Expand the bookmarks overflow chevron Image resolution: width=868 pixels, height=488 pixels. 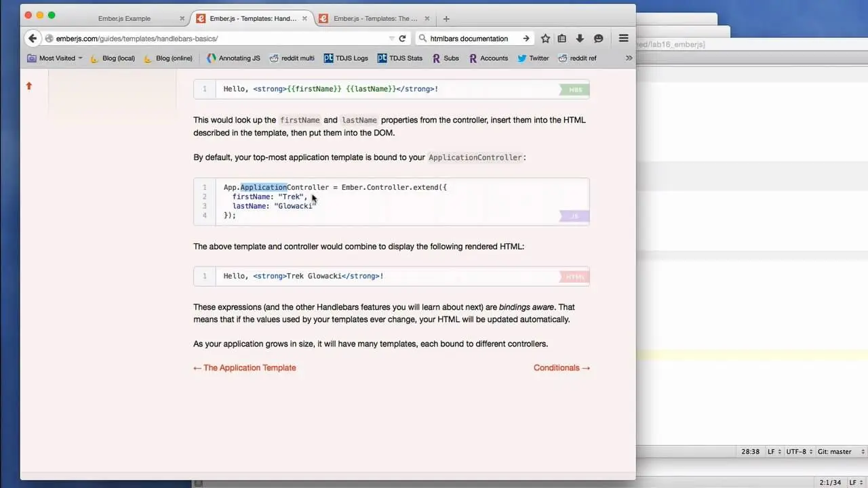(629, 58)
